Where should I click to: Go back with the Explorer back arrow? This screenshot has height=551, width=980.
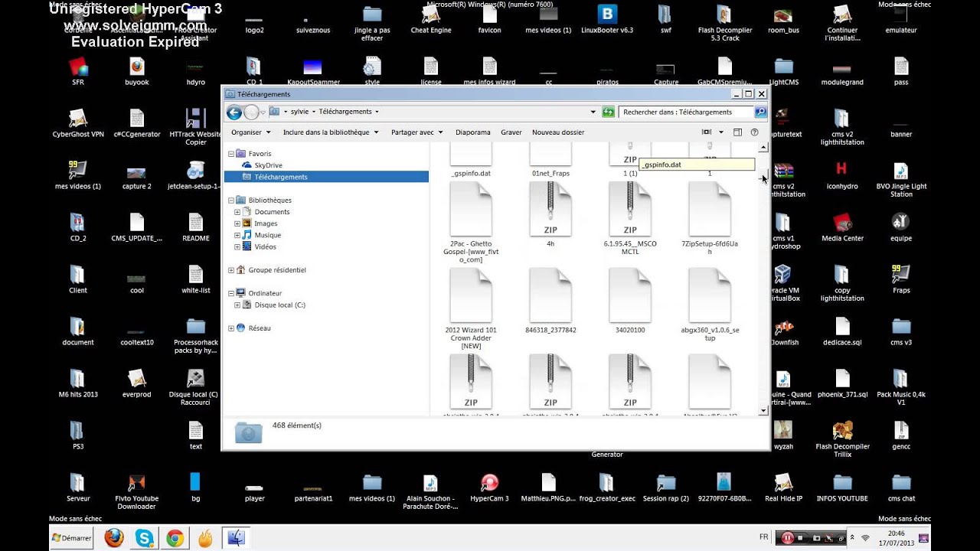coord(234,112)
